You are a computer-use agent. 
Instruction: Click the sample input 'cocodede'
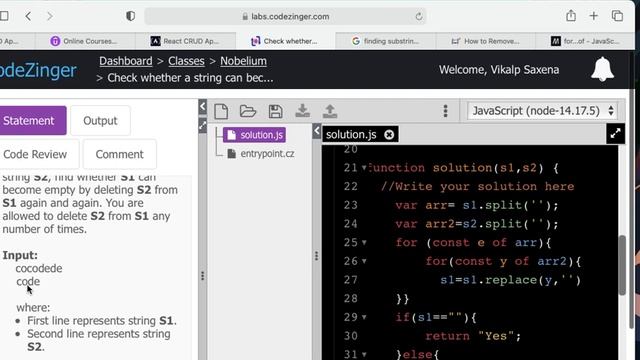pyautogui.click(x=39, y=268)
